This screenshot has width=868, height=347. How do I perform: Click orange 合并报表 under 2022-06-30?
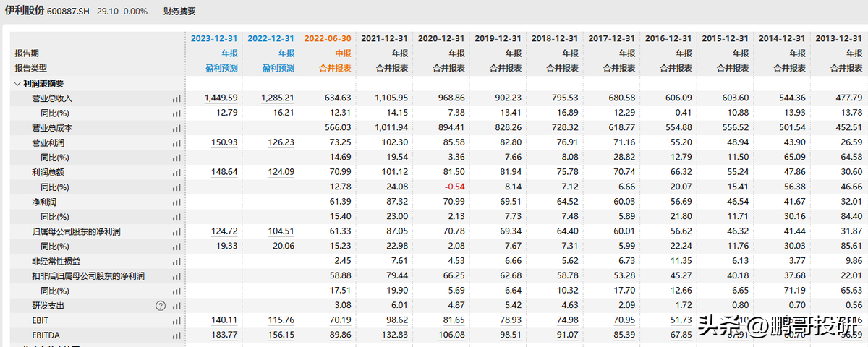[x=336, y=68]
